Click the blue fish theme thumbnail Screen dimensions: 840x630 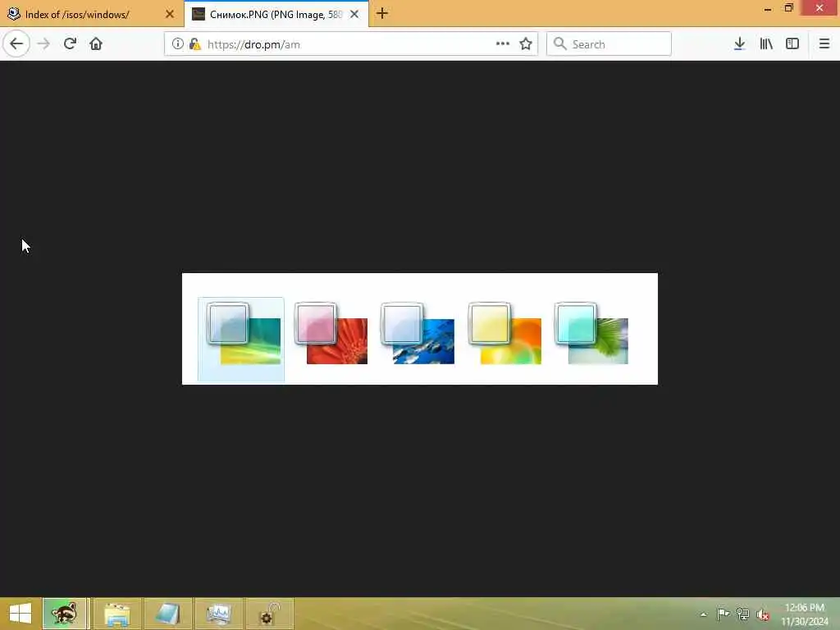click(418, 333)
